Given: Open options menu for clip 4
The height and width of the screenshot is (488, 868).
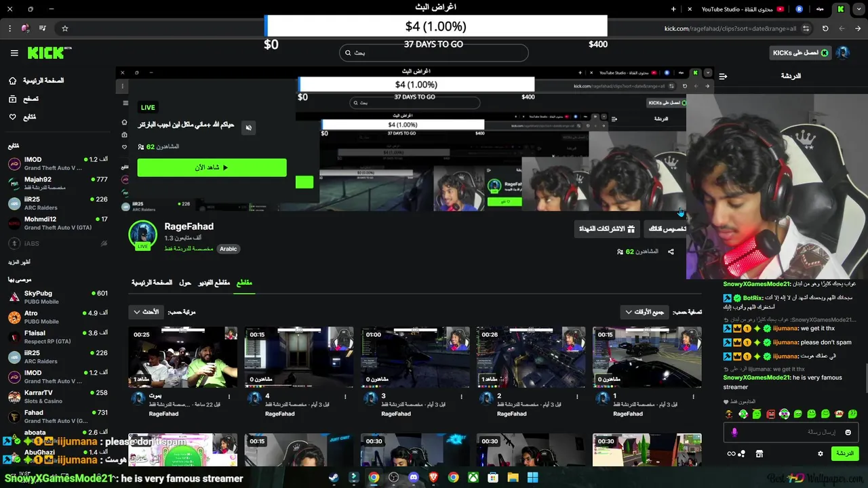Looking at the screenshot, I should point(345,396).
